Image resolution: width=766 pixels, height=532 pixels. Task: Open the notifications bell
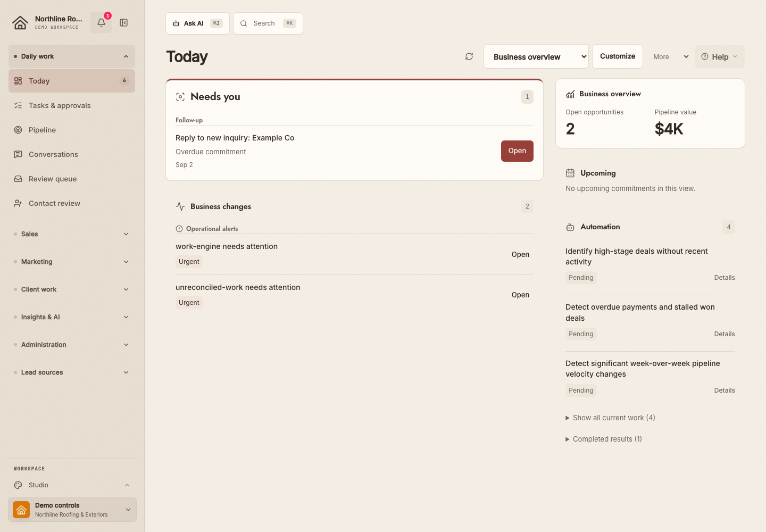(101, 22)
